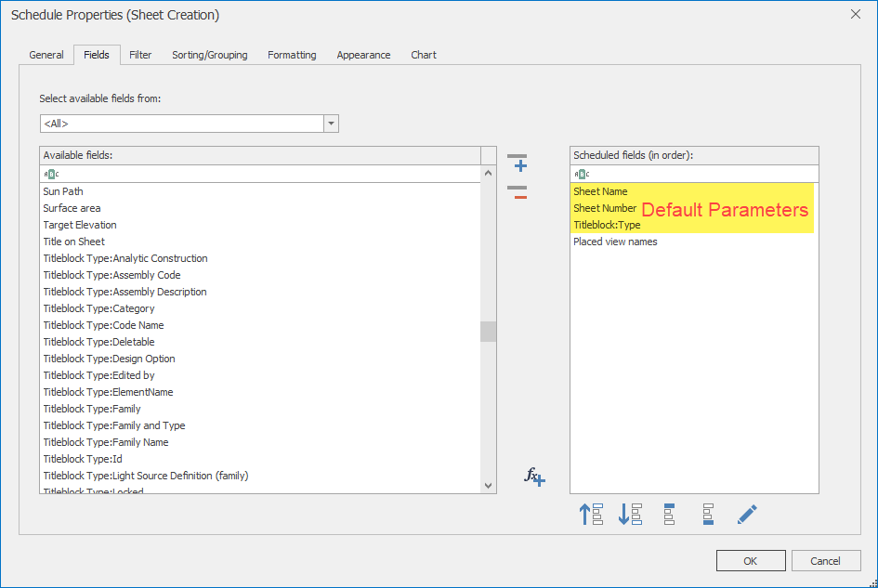
Task: Open the Formatting tab
Action: (292, 55)
